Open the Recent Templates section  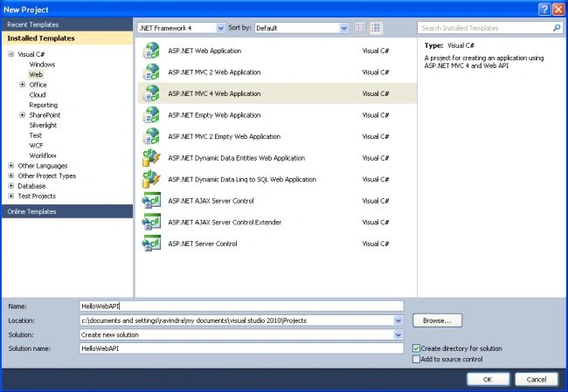pos(67,24)
